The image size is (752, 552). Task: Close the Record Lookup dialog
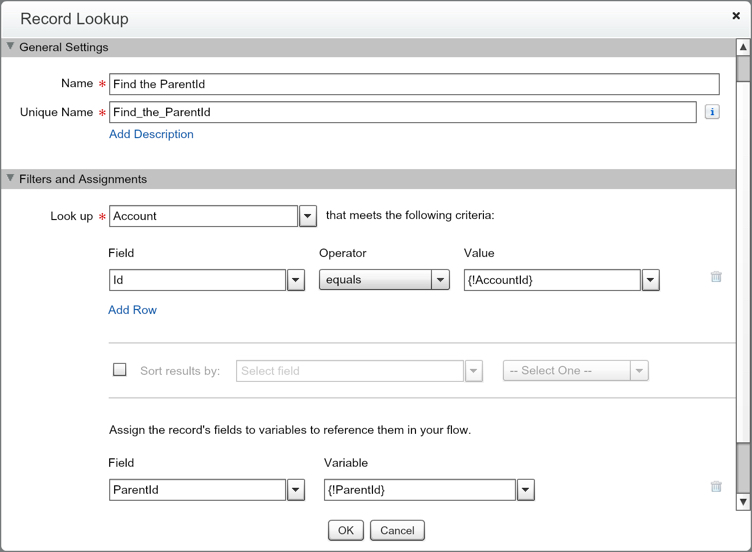coord(736,17)
